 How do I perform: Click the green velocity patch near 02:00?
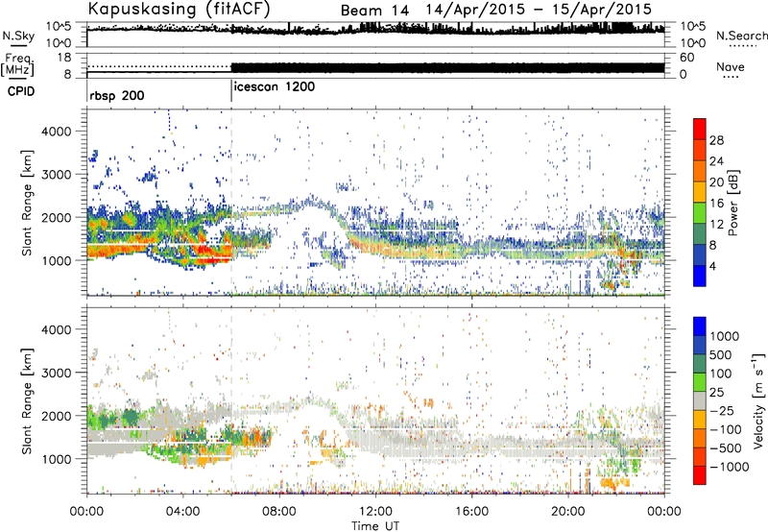(131, 417)
